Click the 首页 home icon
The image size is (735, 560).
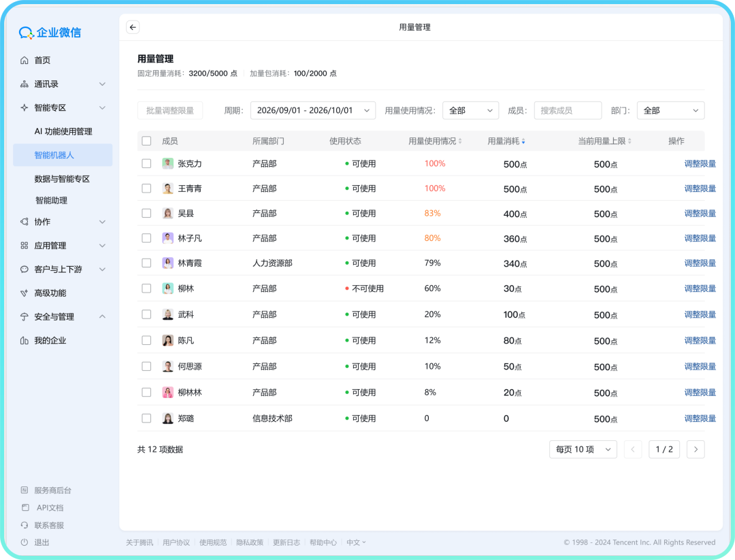coord(24,60)
